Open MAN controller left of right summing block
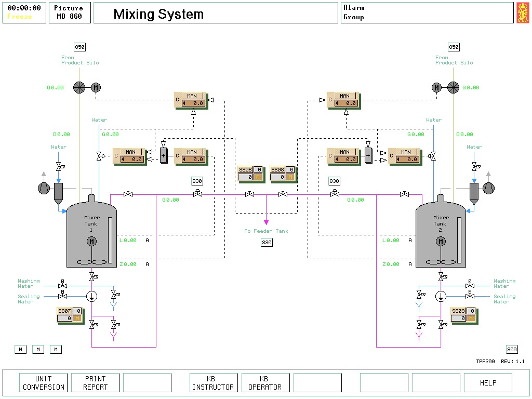The width and height of the screenshot is (532, 399). [x=343, y=156]
